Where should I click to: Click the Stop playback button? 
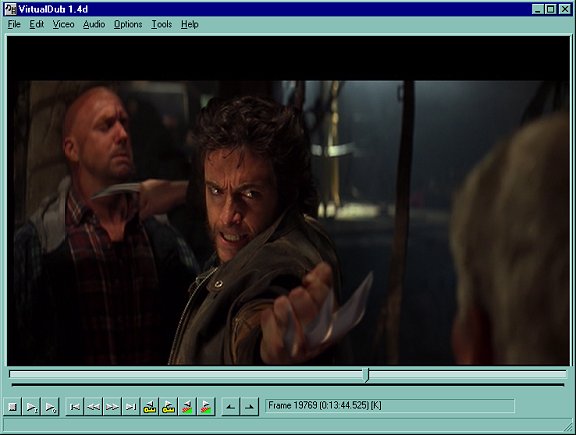click(12, 407)
